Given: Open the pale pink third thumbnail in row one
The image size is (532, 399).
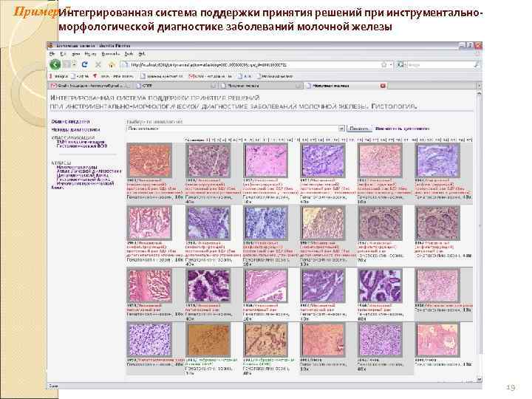Looking at the screenshot, I should click(x=266, y=160).
